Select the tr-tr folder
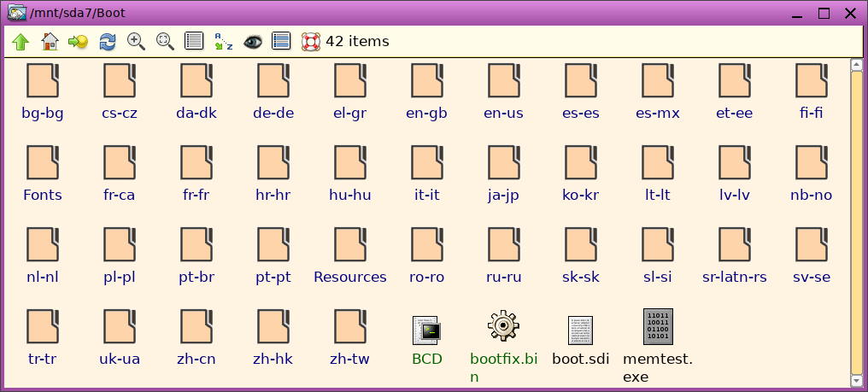 (43, 337)
